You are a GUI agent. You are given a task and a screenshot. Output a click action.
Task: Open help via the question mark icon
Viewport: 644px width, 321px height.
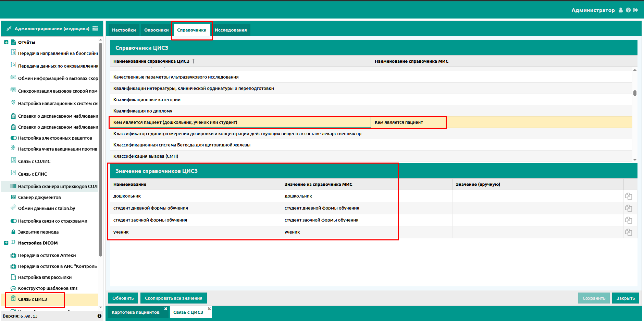pyautogui.click(x=628, y=10)
